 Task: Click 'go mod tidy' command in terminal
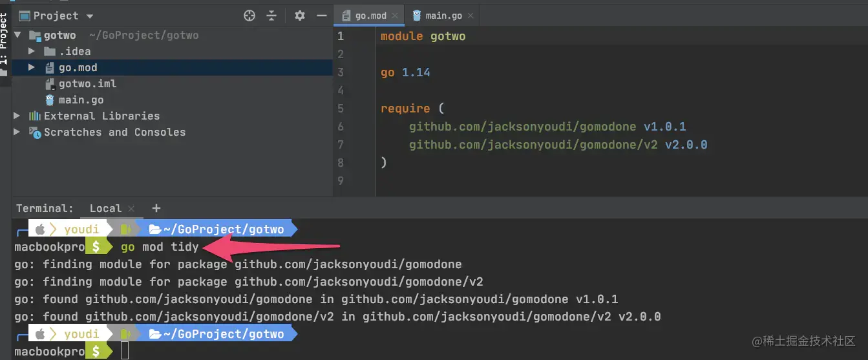160,246
